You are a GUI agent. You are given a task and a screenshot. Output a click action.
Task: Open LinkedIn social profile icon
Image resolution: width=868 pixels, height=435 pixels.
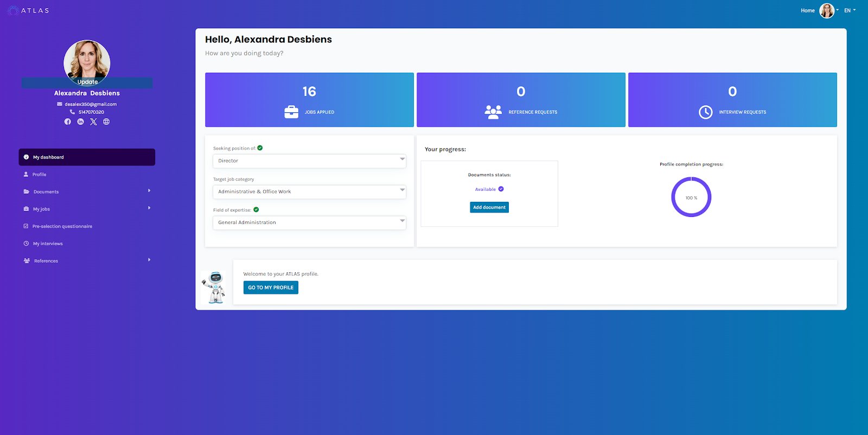[x=80, y=121]
